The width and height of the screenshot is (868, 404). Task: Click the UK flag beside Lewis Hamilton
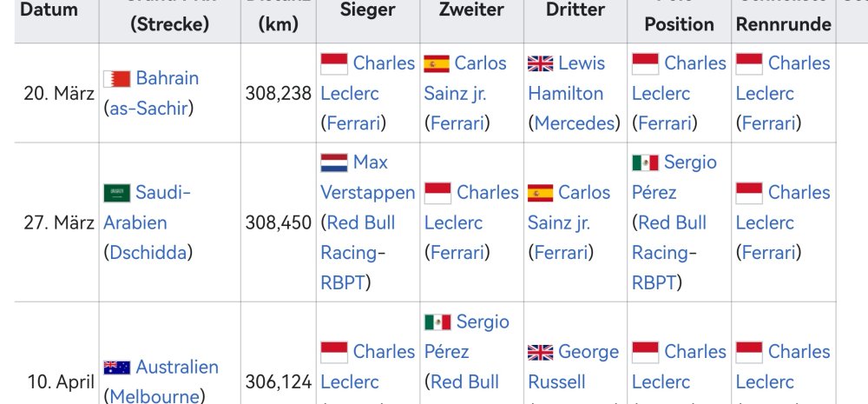pos(541,63)
